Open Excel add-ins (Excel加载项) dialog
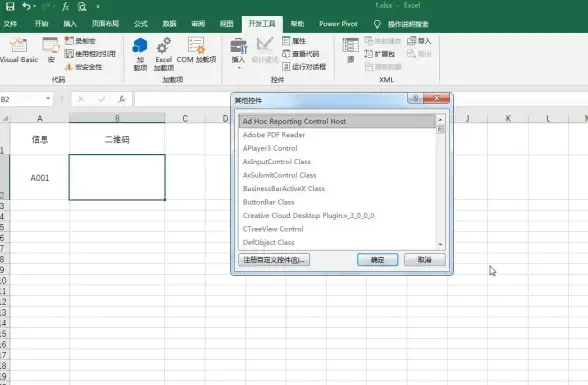The height and width of the screenshot is (385, 588). click(x=164, y=54)
